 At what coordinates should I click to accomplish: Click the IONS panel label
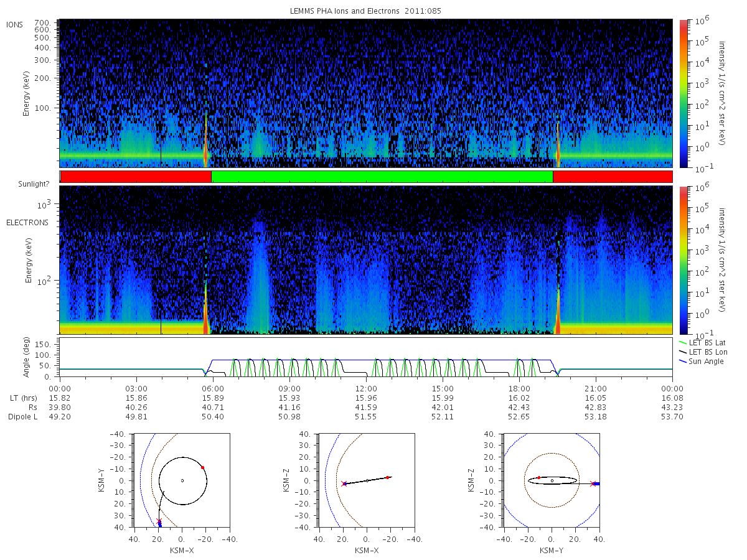[x=16, y=24]
